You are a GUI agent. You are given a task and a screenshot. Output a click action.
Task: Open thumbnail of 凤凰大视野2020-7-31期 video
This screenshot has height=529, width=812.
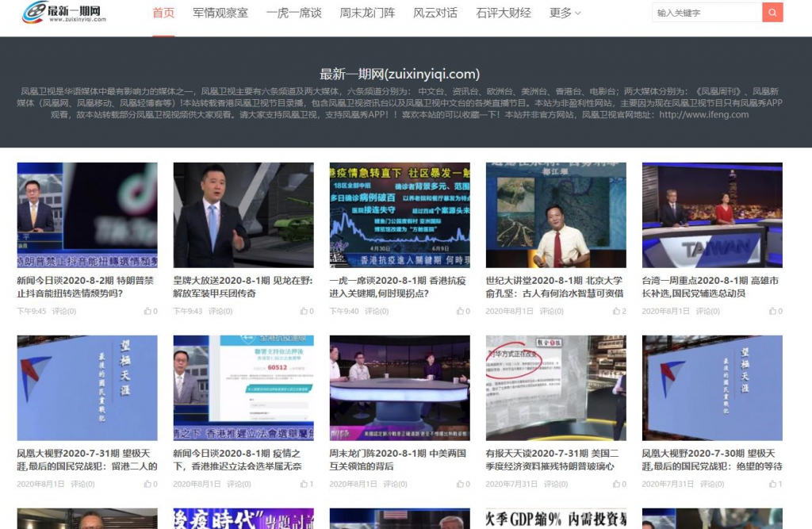tap(87, 388)
